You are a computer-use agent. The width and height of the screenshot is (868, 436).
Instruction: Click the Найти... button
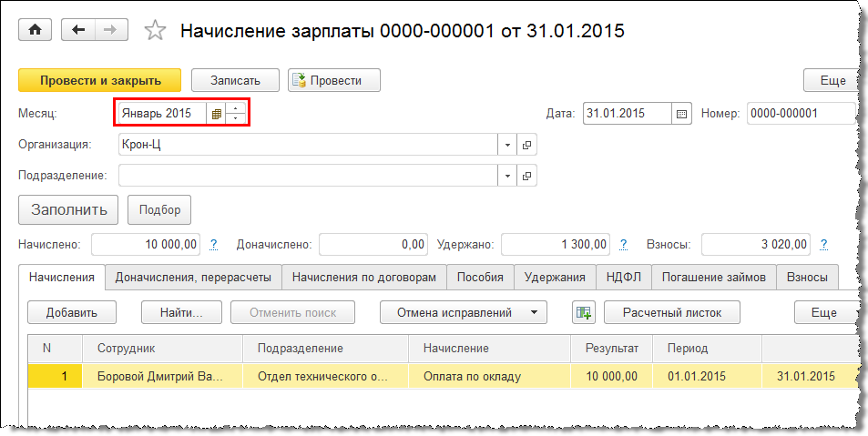tap(181, 312)
